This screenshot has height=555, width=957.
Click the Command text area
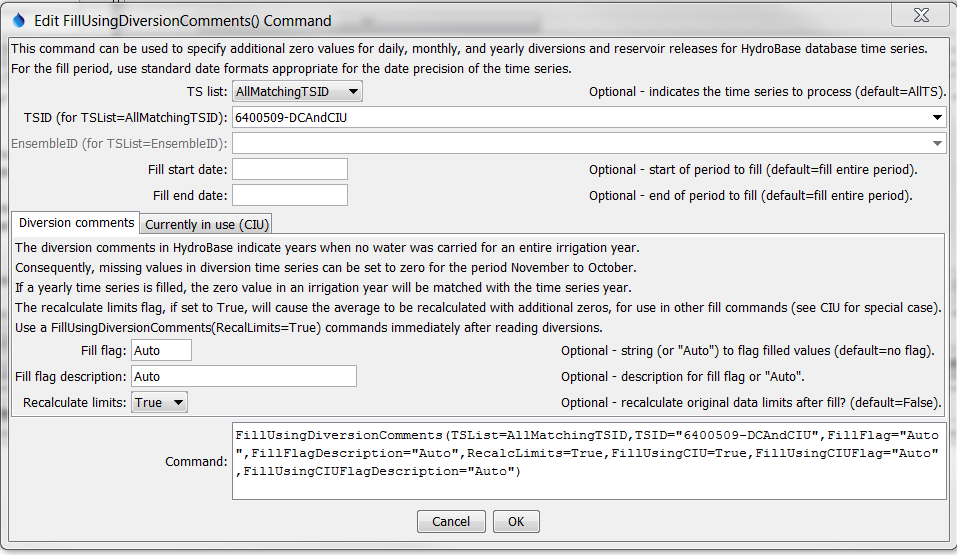(x=589, y=461)
